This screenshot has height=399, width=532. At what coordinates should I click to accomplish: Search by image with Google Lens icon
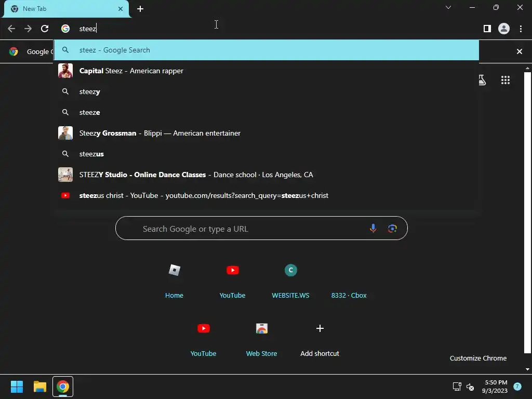click(x=392, y=229)
